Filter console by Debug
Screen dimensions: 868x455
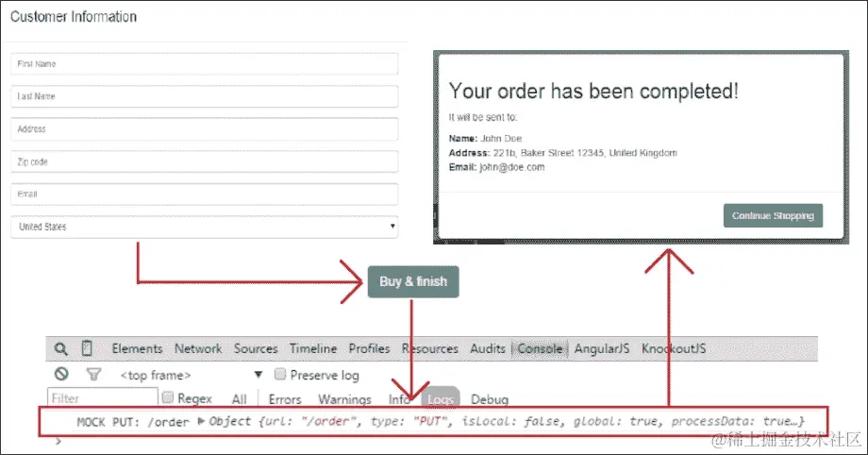point(490,399)
